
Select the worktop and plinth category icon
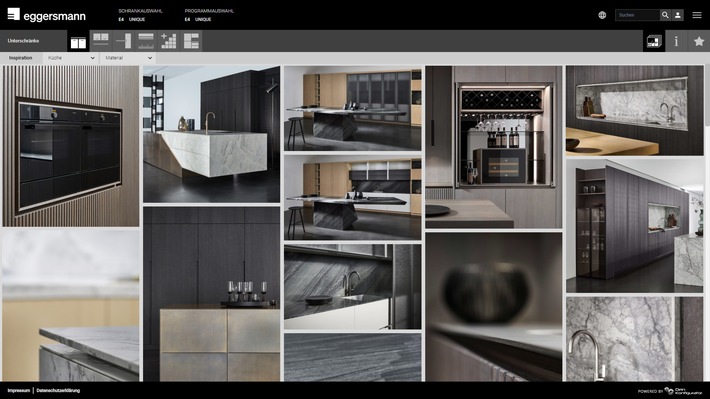pyautogui.click(x=146, y=41)
